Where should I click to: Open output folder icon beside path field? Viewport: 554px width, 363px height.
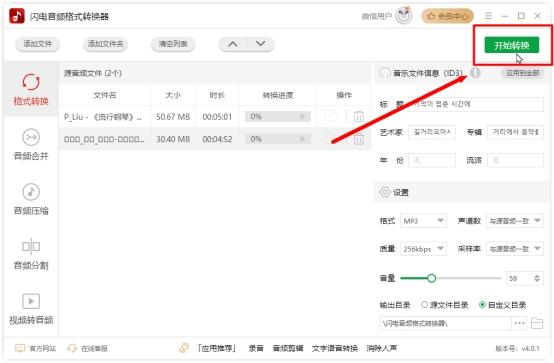(x=537, y=323)
